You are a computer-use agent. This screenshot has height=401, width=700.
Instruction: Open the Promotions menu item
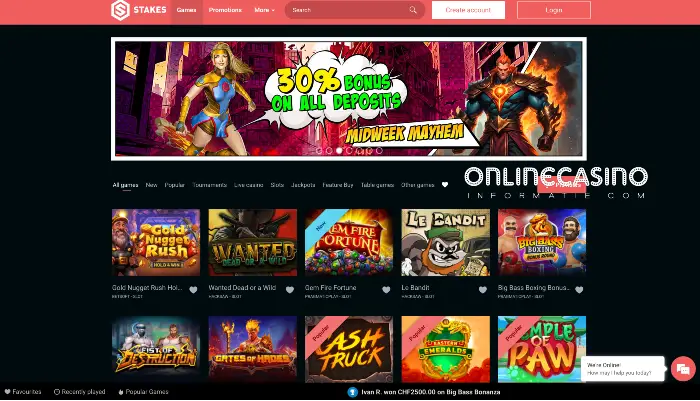pyautogui.click(x=225, y=10)
